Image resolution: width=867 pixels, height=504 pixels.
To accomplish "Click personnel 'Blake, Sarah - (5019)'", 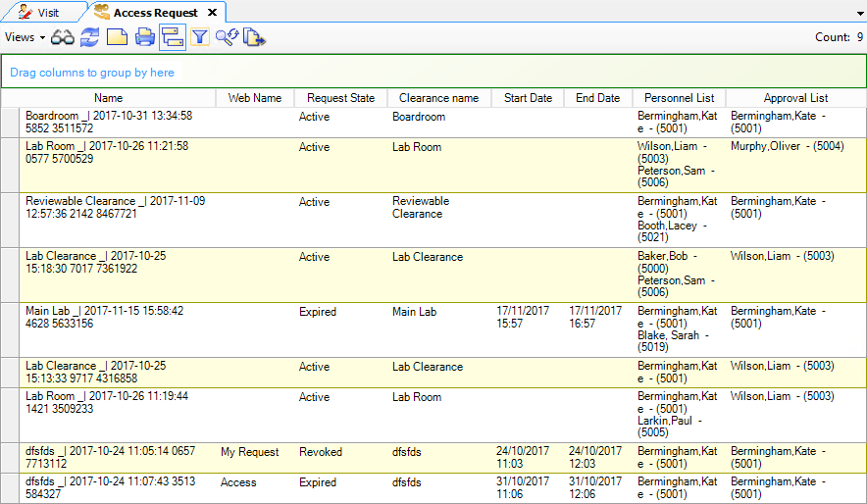I will 673,341.
